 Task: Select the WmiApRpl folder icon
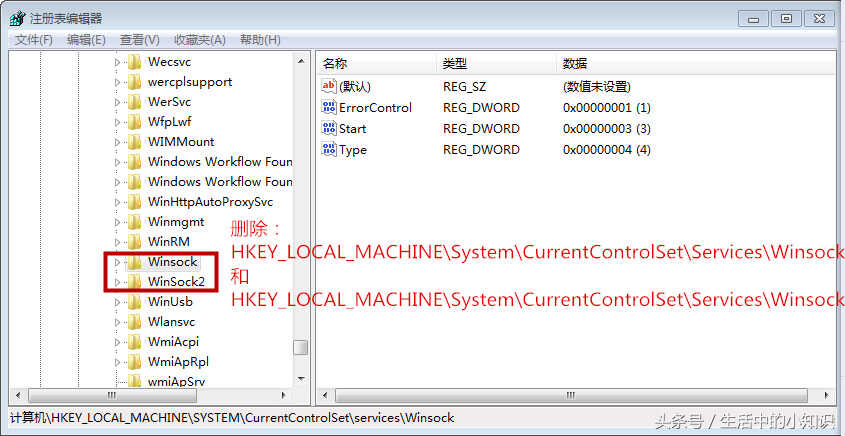pyautogui.click(x=134, y=362)
